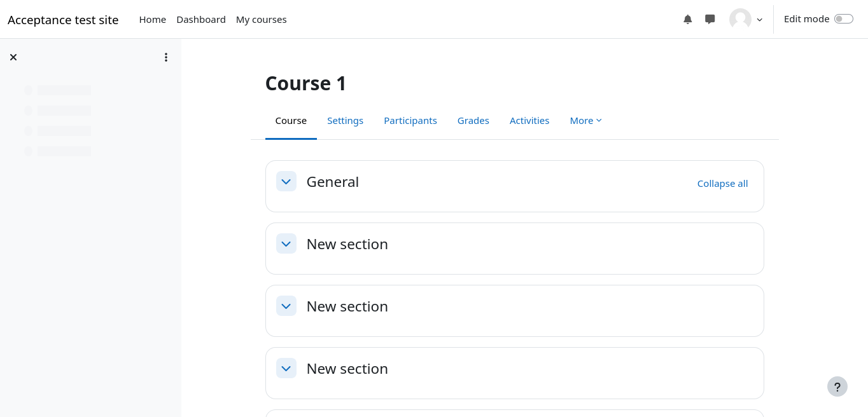
Task: Click the help question mark button
Action: click(x=837, y=386)
